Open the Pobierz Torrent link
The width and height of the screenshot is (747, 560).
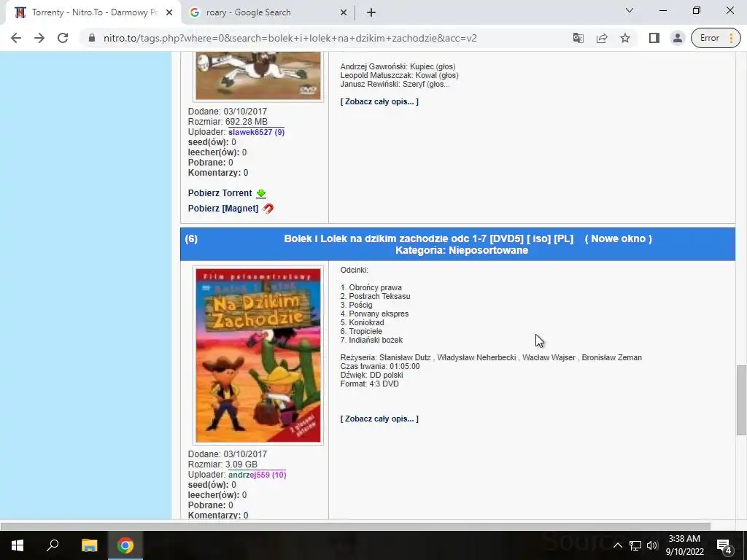(x=220, y=192)
